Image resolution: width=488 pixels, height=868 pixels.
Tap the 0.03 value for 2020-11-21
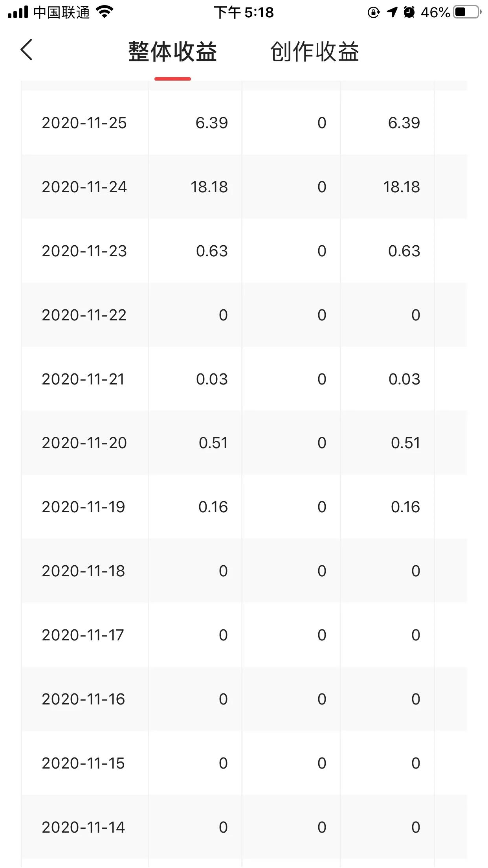pyautogui.click(x=212, y=379)
